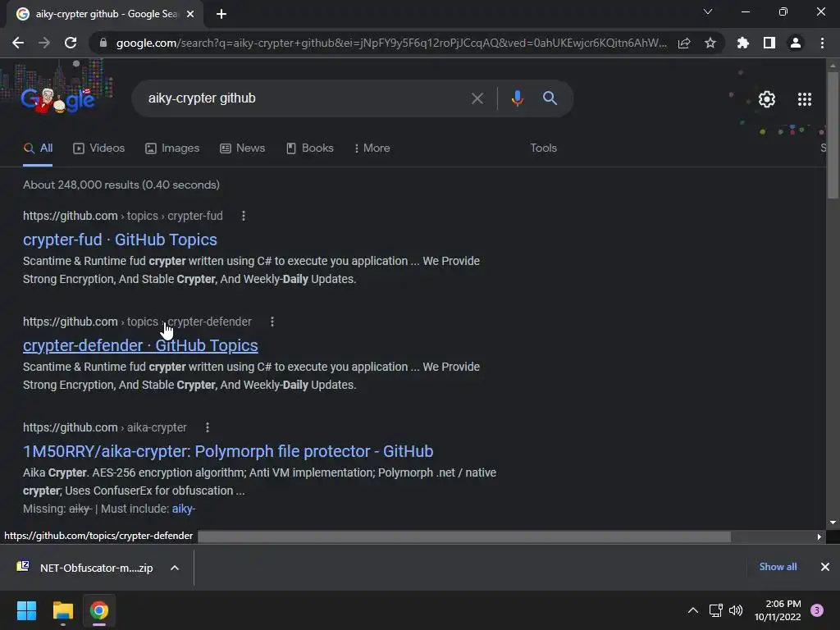This screenshot has height=630, width=840.
Task: Open the three-dot menu beside crypter-fud breadcrumb
Action: click(x=243, y=216)
